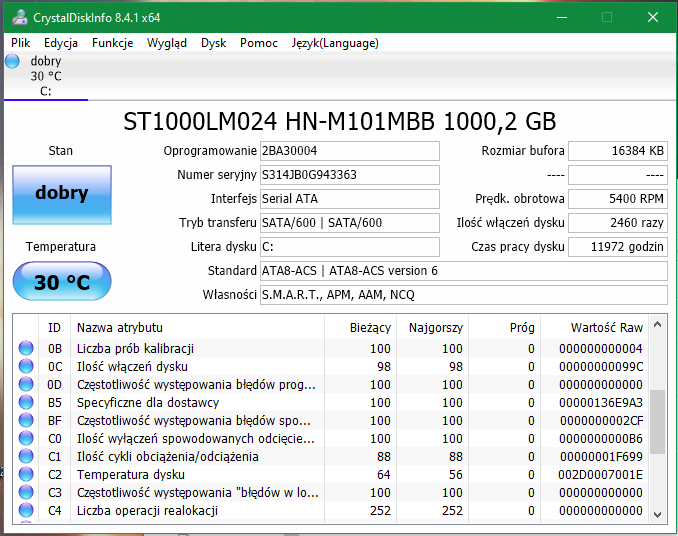Close the CrystalDiskInfo window
The image size is (678, 536).
pyautogui.click(x=652, y=17)
